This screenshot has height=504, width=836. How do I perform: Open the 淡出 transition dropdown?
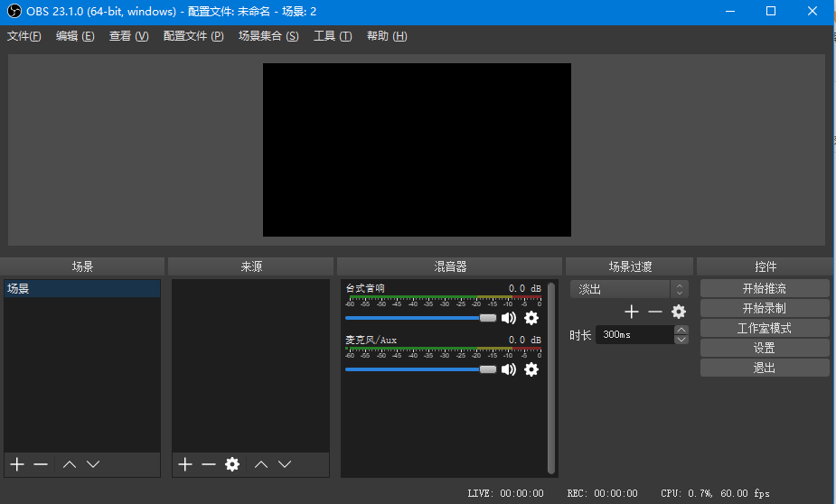[629, 289]
